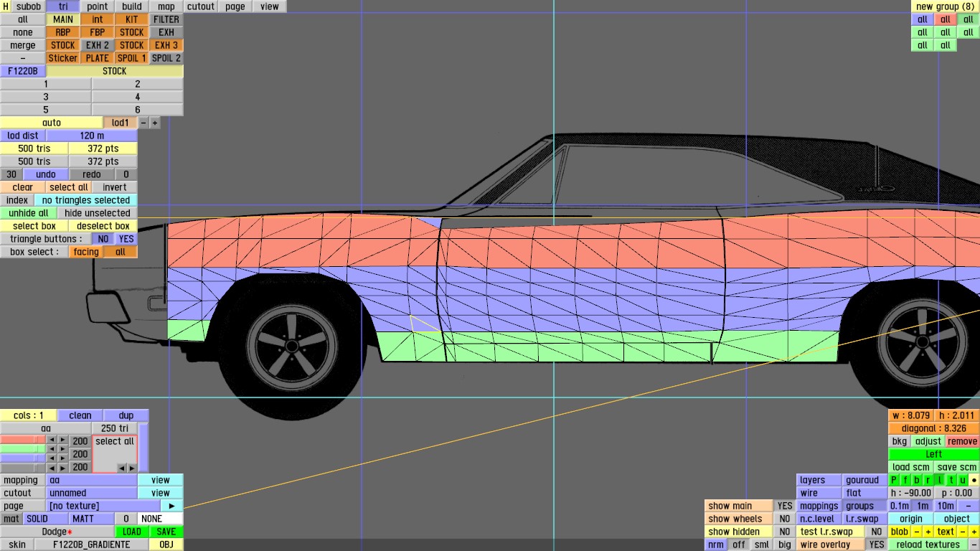Click the invert selection button

(115, 187)
